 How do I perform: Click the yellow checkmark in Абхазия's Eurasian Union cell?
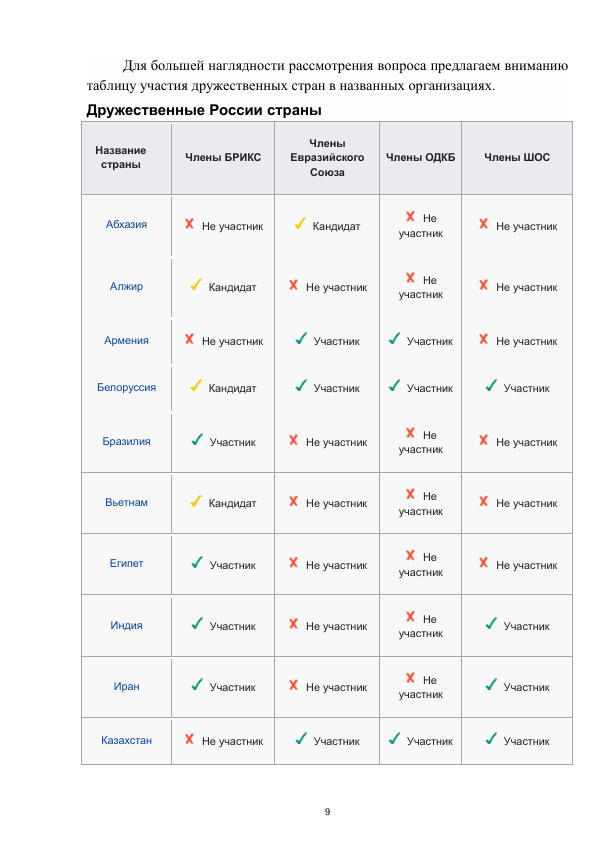click(299, 225)
